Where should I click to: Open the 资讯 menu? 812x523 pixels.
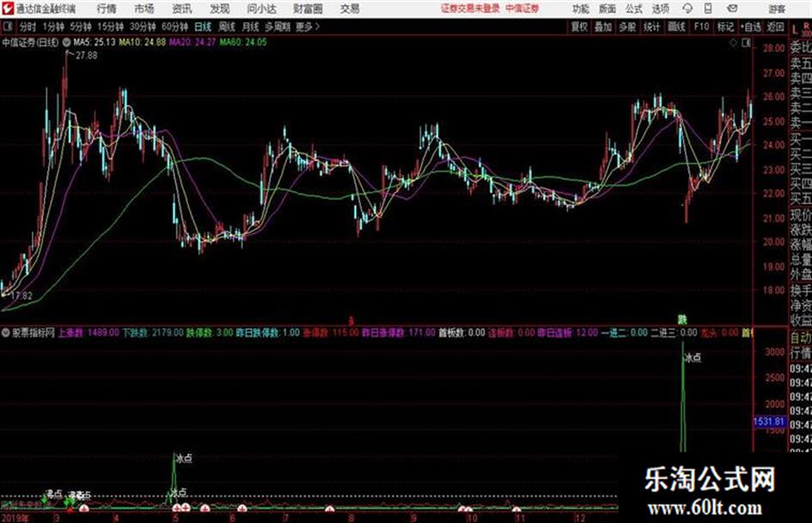click(x=182, y=9)
